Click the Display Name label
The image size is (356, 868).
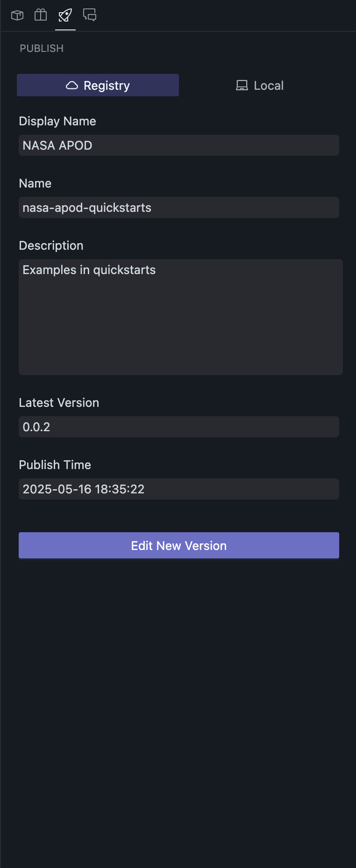click(x=57, y=122)
